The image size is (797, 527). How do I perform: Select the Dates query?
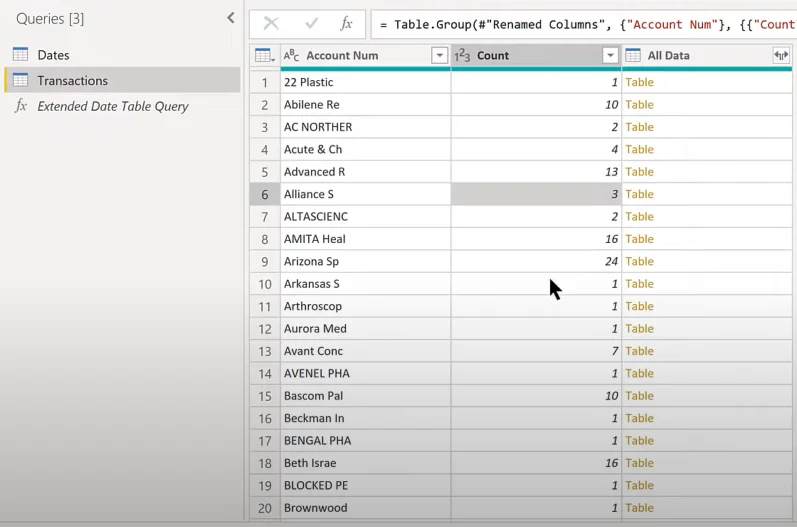click(122, 55)
